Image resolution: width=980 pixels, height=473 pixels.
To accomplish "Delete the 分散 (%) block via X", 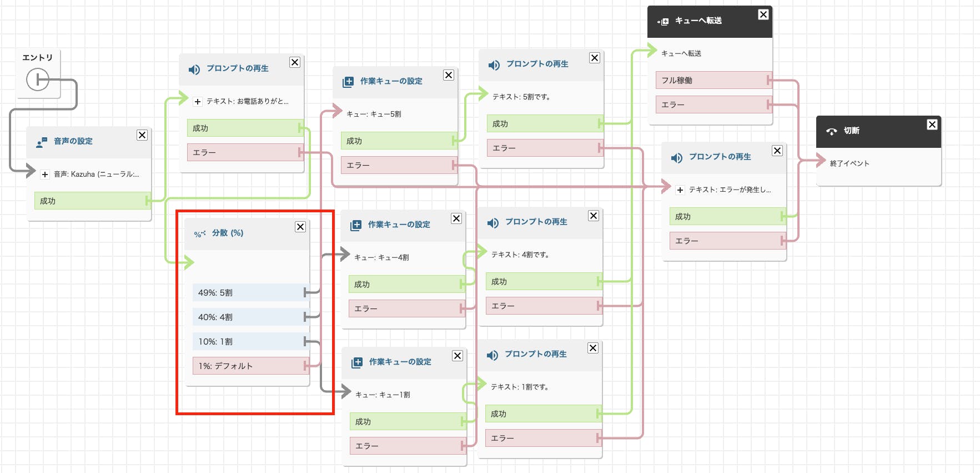I will pyautogui.click(x=300, y=227).
